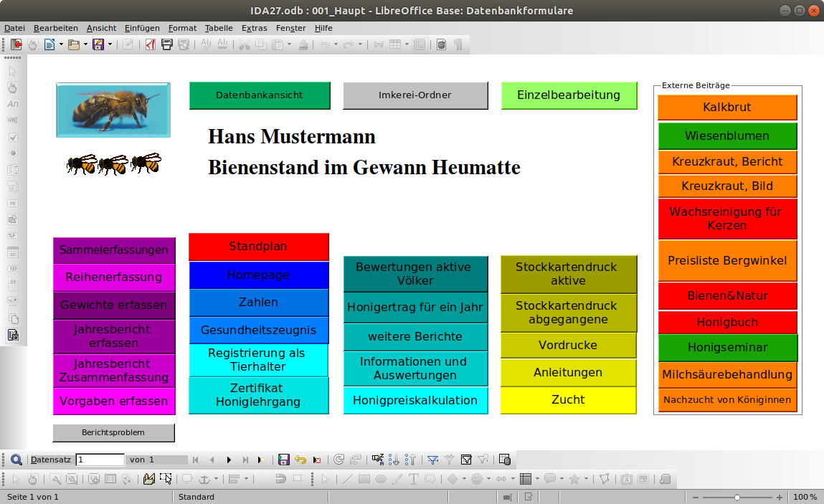Open the Einfügen menu
The image size is (824, 504).
[142, 29]
